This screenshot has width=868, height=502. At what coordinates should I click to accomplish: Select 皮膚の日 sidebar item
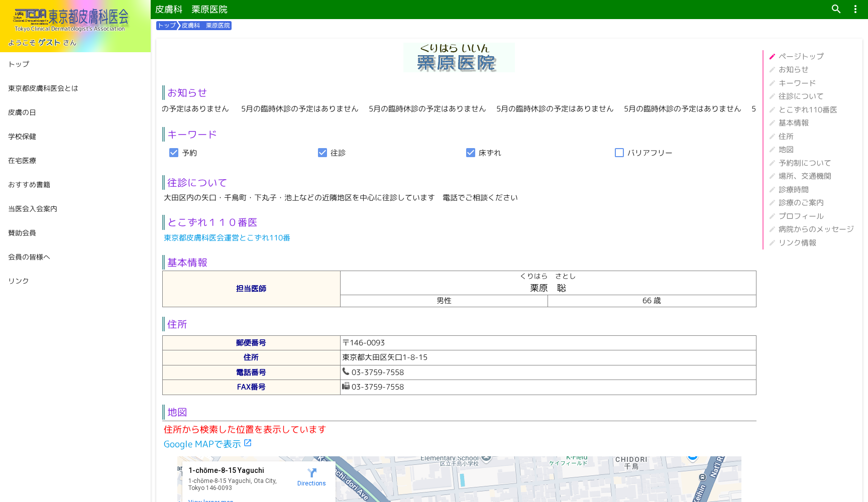coord(75,112)
